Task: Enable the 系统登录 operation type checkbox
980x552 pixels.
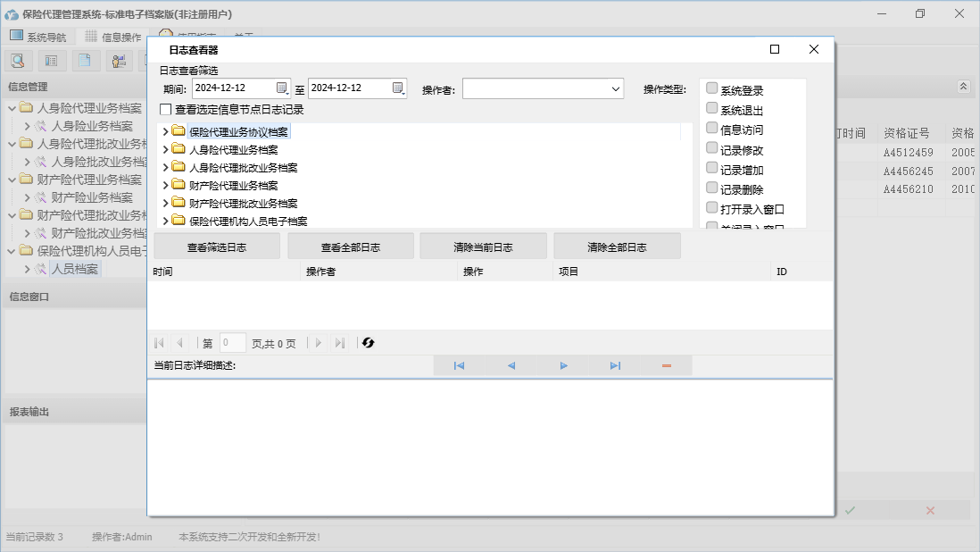Action: pos(712,88)
